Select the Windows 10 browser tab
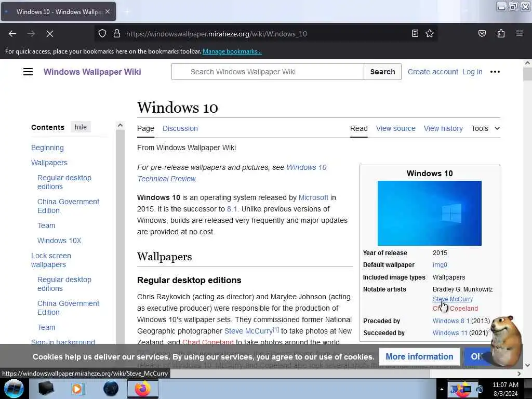Image resolution: width=532 pixels, height=399 pixels. (58, 11)
